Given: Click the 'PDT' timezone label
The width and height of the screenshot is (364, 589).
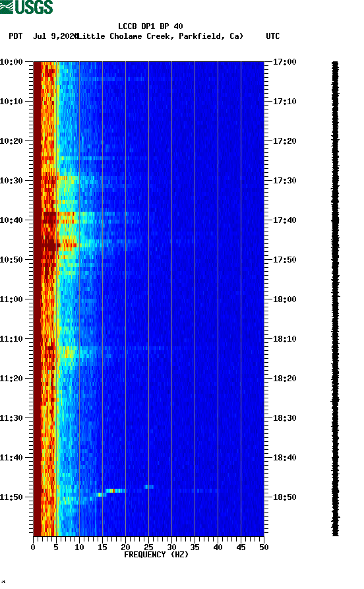Looking at the screenshot, I should coord(15,36).
